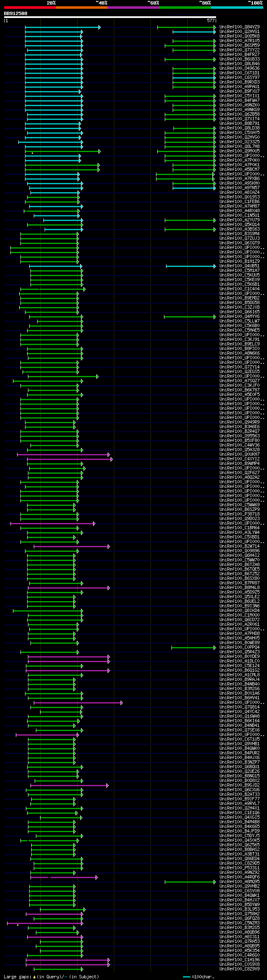
Task: Click the UniRef100_Q0UKH7 label
Action: pos(239,454)
